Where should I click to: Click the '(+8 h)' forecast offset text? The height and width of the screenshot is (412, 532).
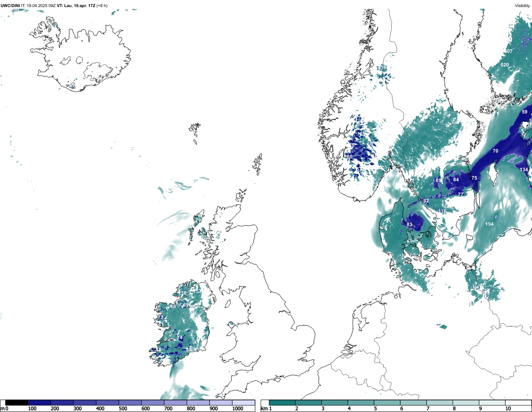coord(102,6)
